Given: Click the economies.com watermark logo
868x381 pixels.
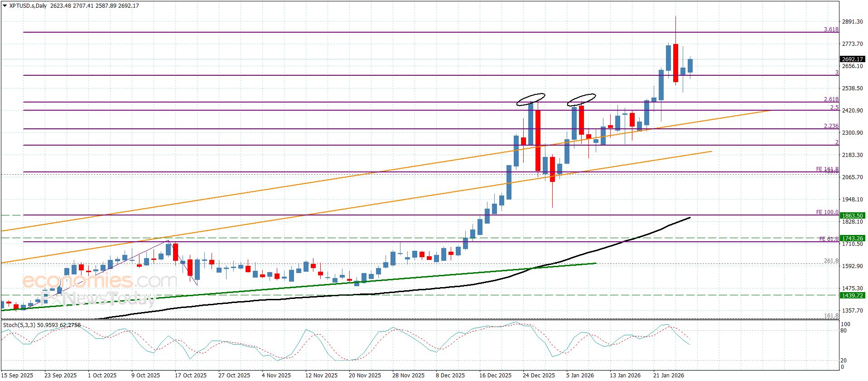Looking at the screenshot, I should point(100,281).
